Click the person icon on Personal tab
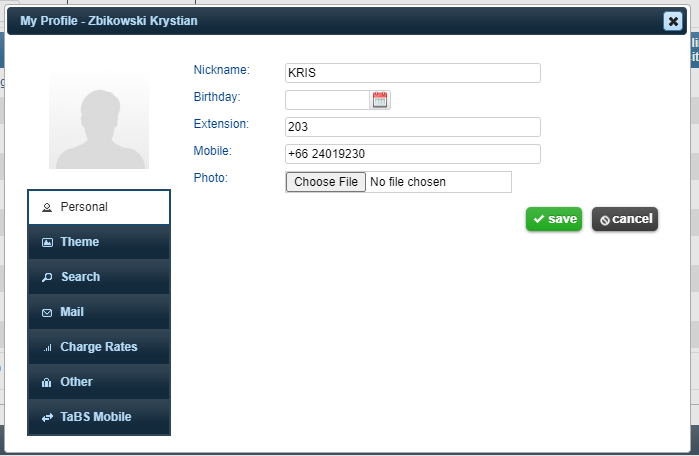Viewport: 699px width, 456px height. 47,207
